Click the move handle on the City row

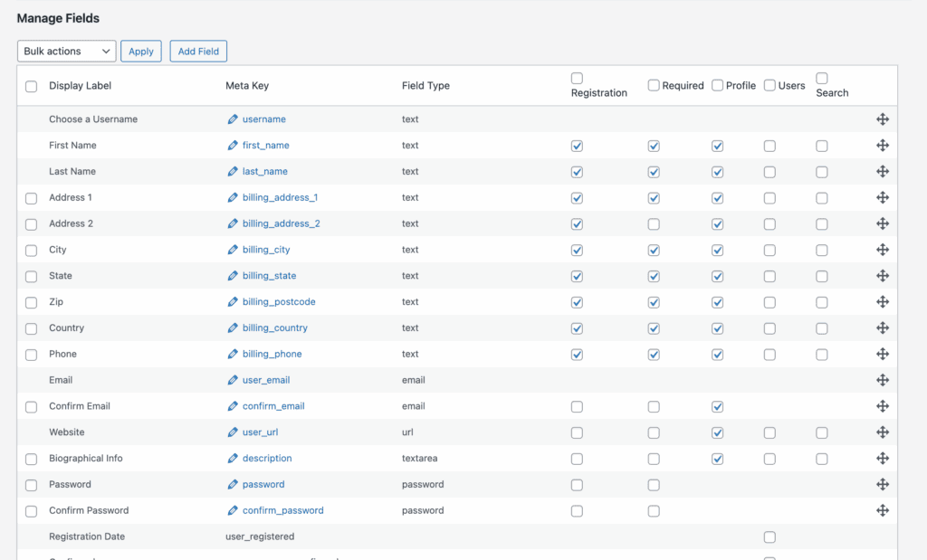[883, 250]
